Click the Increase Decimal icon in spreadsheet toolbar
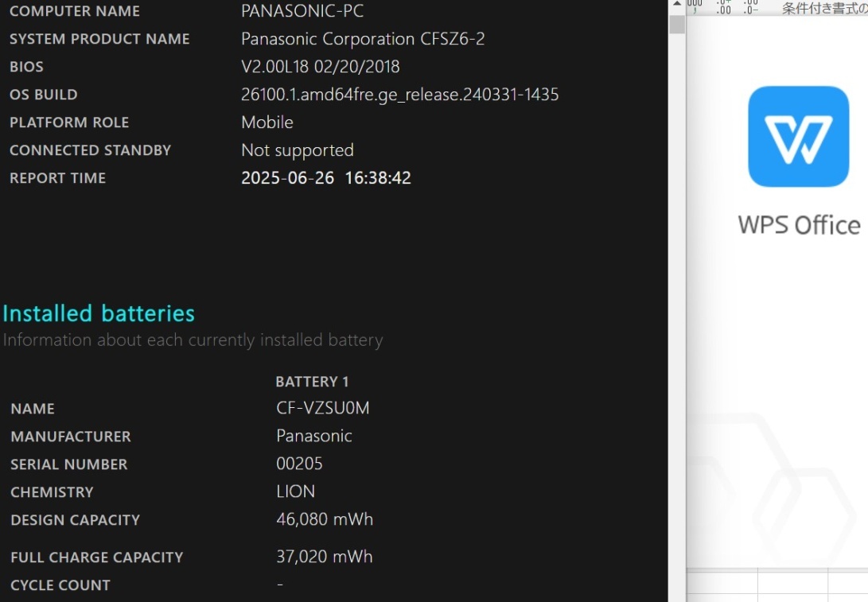Image resolution: width=868 pixels, height=602 pixels. [723, 6]
